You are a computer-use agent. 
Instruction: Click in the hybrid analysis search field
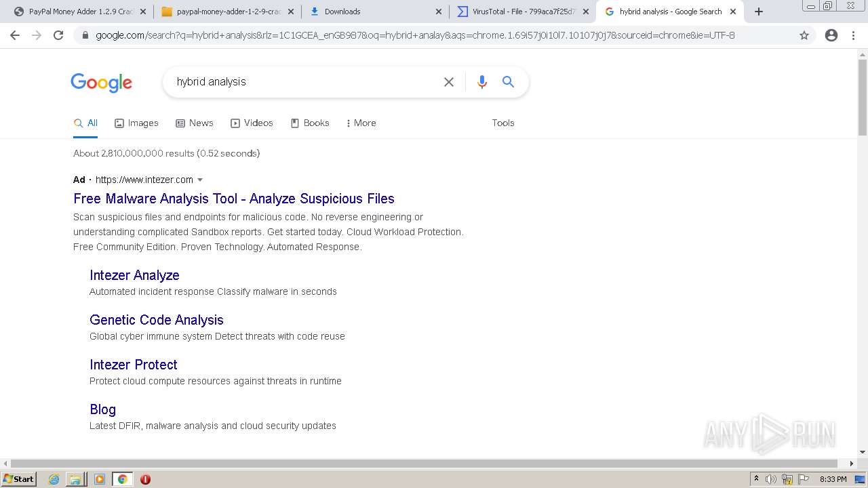pos(305,82)
